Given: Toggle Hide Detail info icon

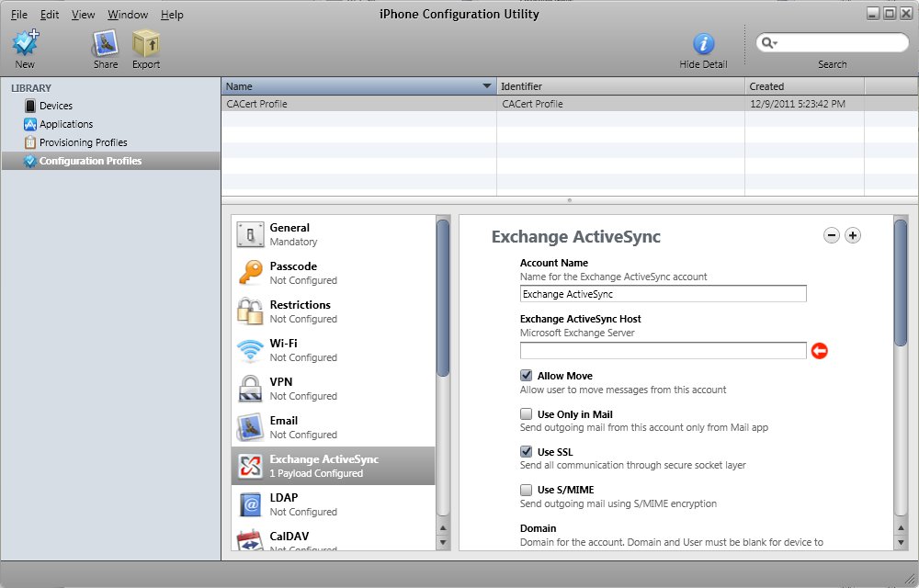Looking at the screenshot, I should (703, 43).
